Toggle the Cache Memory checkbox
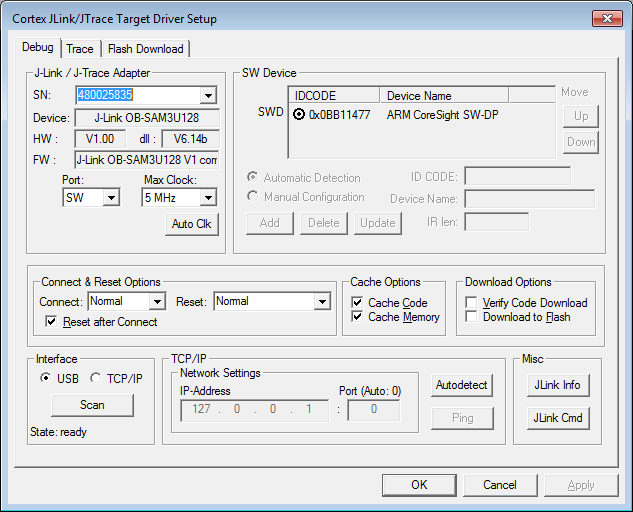 tap(357, 317)
